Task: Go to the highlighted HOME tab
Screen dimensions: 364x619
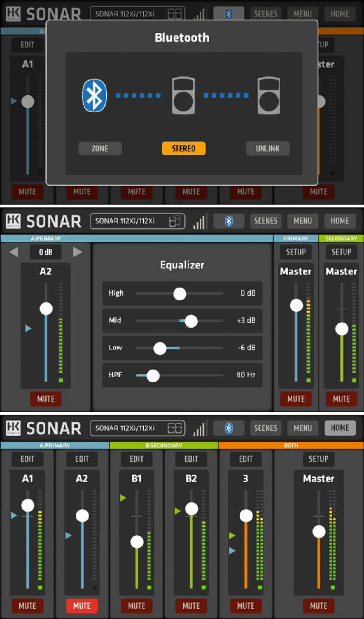Action: coord(340,428)
